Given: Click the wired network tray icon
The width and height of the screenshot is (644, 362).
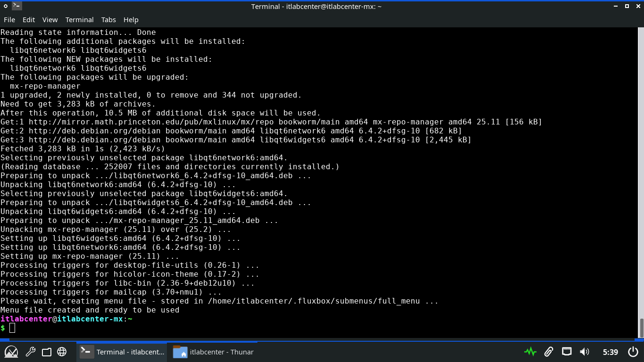Looking at the screenshot, I should (567, 352).
